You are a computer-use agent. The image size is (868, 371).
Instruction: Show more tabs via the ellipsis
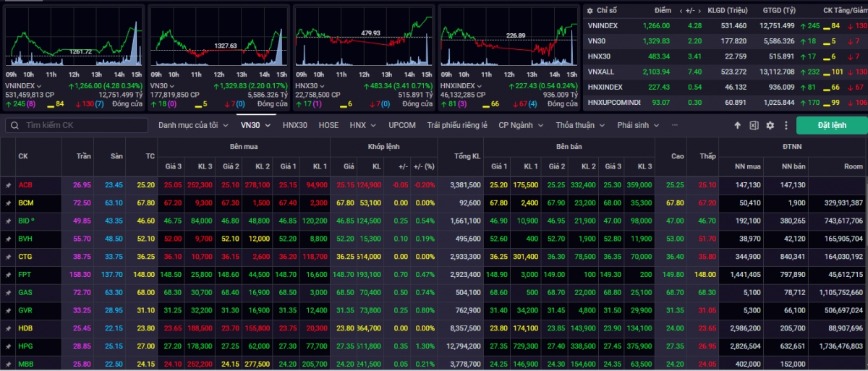click(x=675, y=125)
